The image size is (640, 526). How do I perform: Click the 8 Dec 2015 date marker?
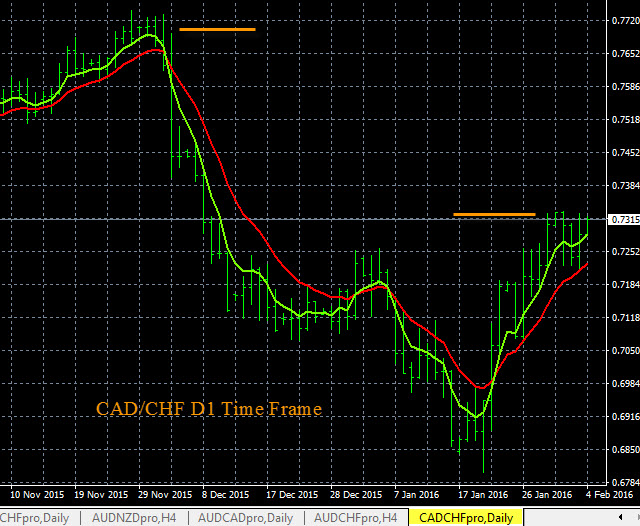(226, 495)
